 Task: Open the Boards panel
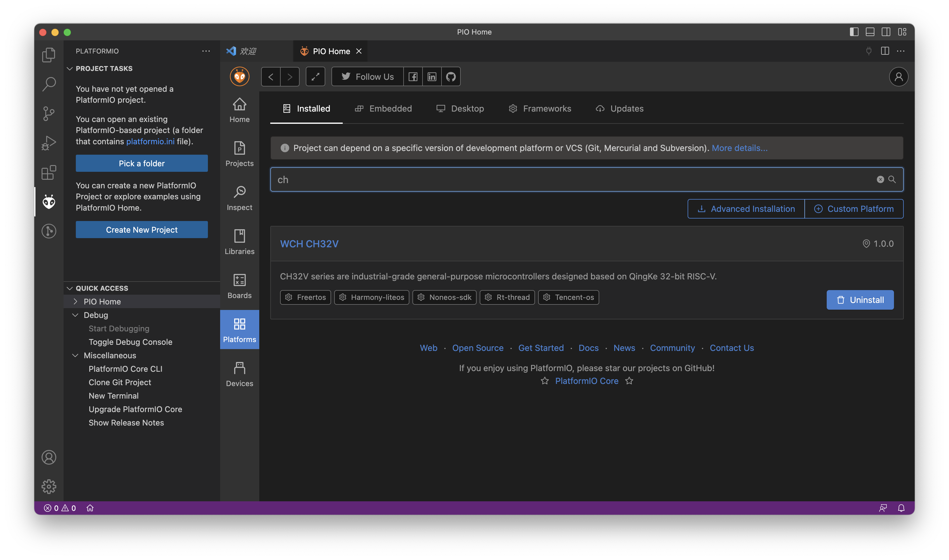pos(239,286)
